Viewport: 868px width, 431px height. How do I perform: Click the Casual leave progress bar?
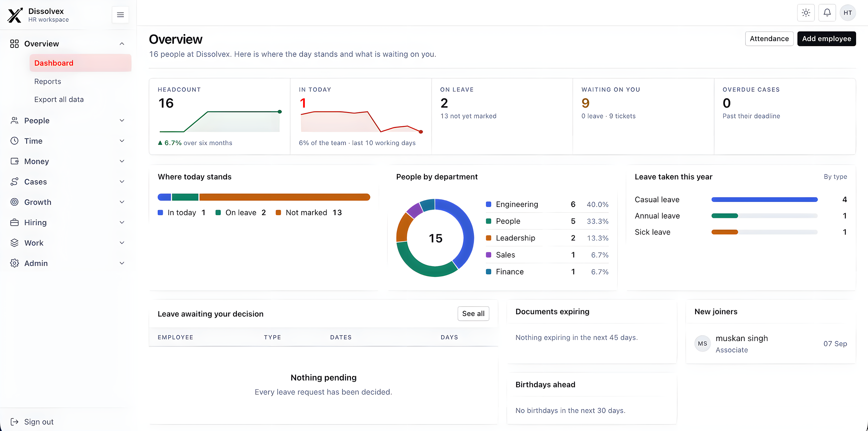[x=765, y=200]
